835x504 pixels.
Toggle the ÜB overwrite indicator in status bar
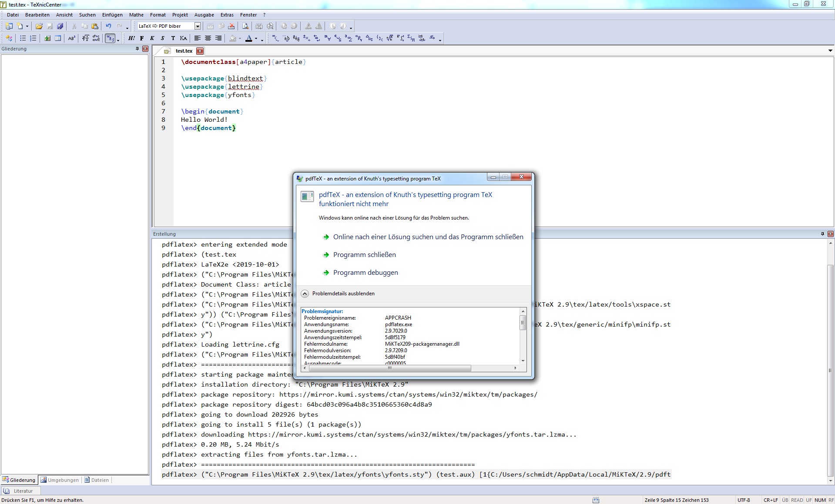pos(785,500)
